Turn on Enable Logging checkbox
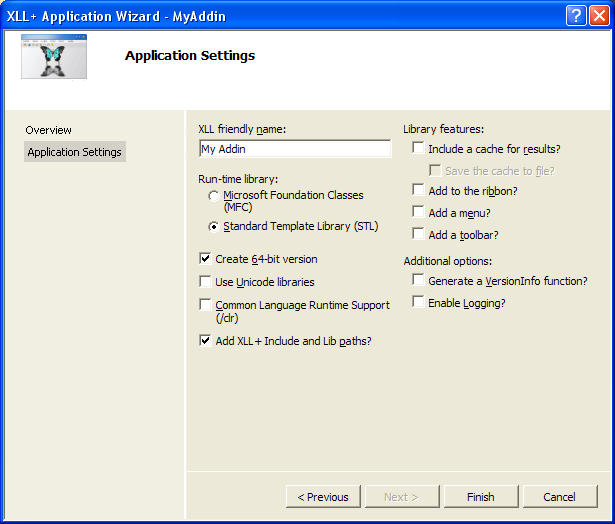The image size is (615, 524). (x=418, y=302)
